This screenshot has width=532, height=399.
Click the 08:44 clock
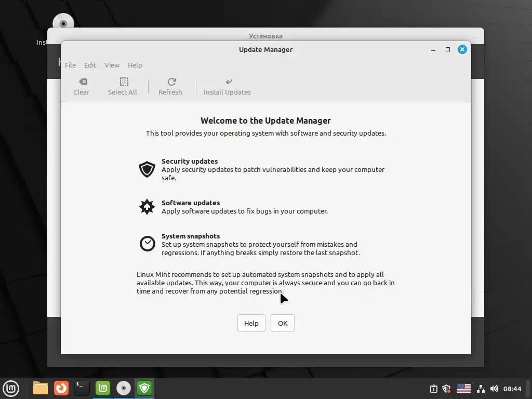point(512,389)
